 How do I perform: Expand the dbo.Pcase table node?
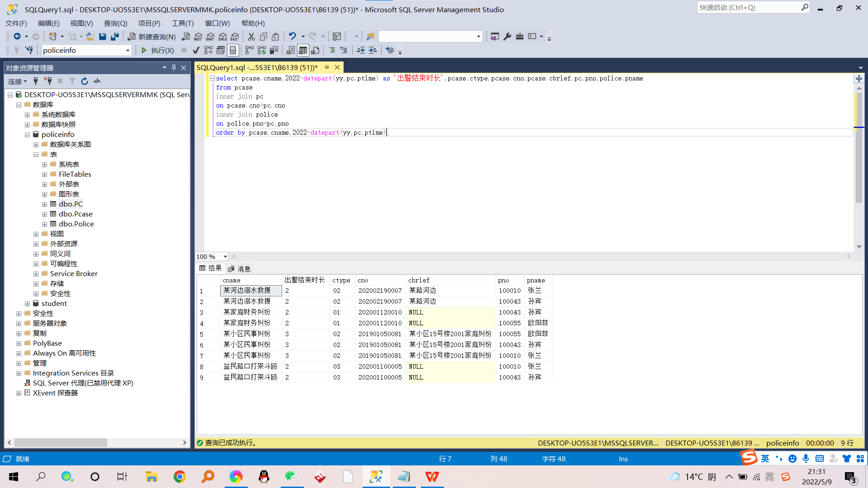tap(44, 214)
